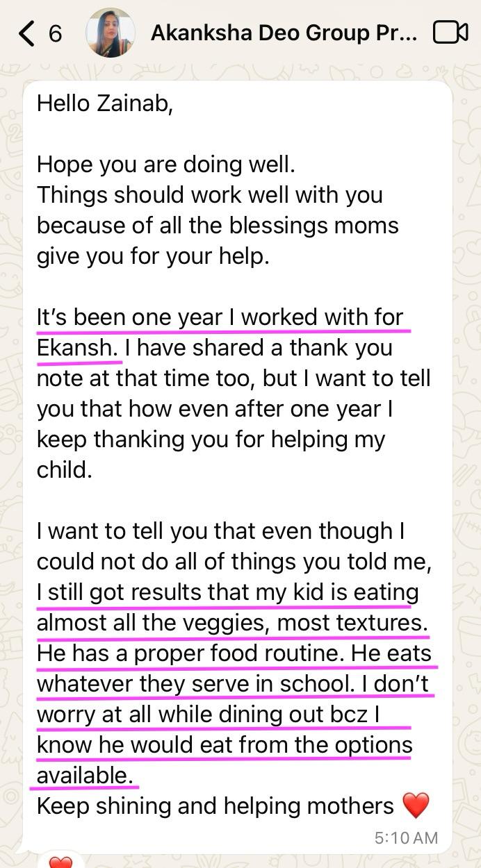Tap the back chevron arrow
This screenshot has width=481, height=868.
point(26,33)
